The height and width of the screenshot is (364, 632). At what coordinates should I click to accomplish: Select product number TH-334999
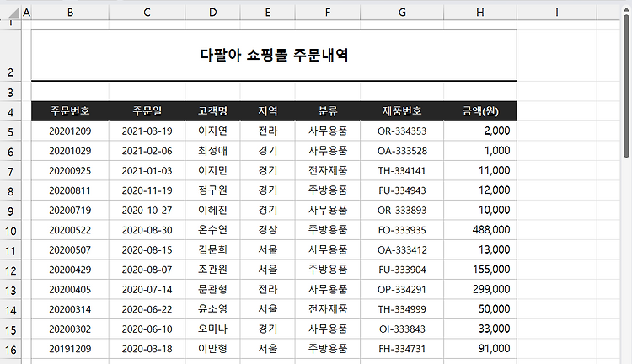pyautogui.click(x=402, y=309)
